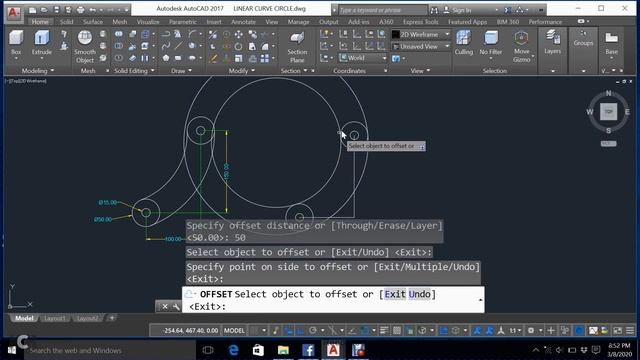The height and width of the screenshot is (360, 640).
Task: Choose the Line draw tool
Action: tap(178, 46)
